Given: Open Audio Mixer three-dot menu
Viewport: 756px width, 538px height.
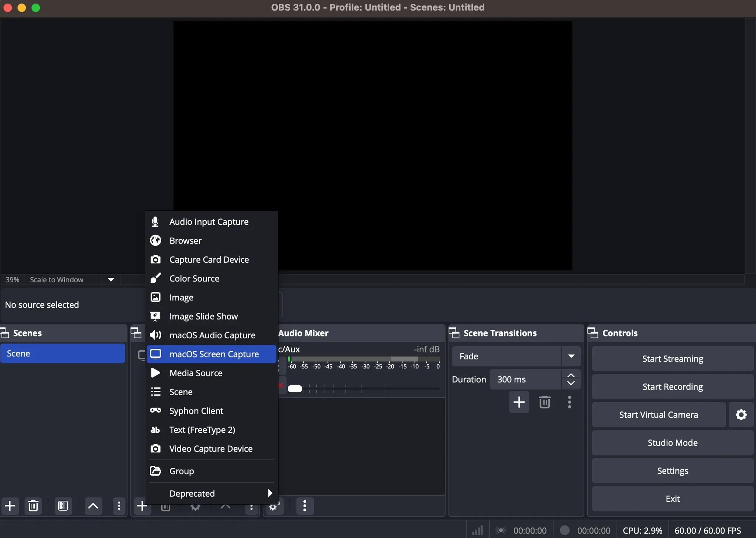Looking at the screenshot, I should point(305,506).
